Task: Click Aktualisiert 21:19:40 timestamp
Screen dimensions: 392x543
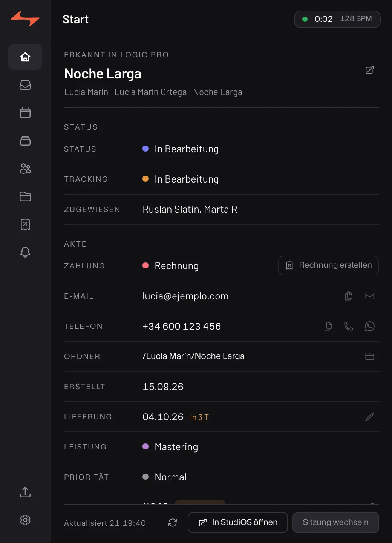Action: point(105,523)
